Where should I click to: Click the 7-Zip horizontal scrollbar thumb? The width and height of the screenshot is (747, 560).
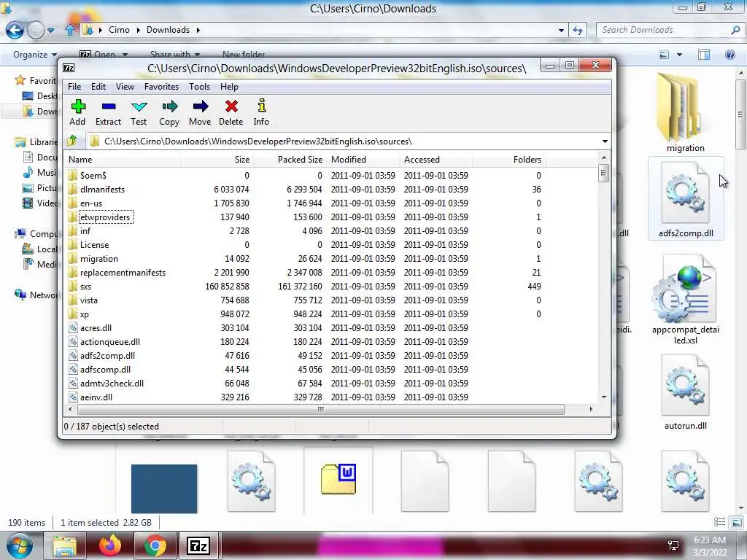coord(321,409)
